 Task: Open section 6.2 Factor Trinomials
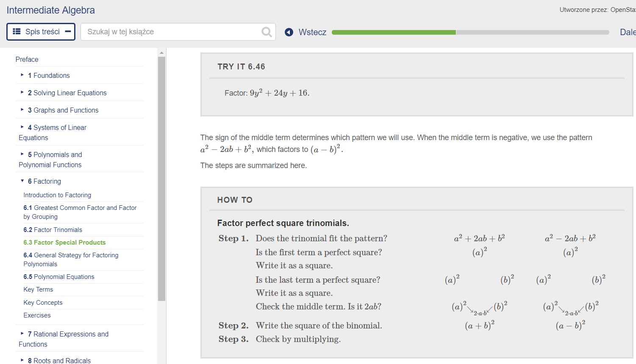click(53, 229)
